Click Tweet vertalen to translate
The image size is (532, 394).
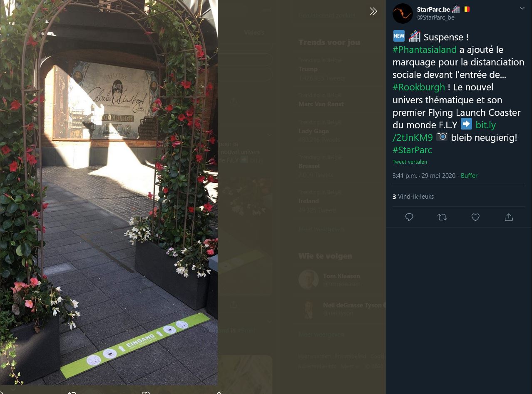pos(410,162)
